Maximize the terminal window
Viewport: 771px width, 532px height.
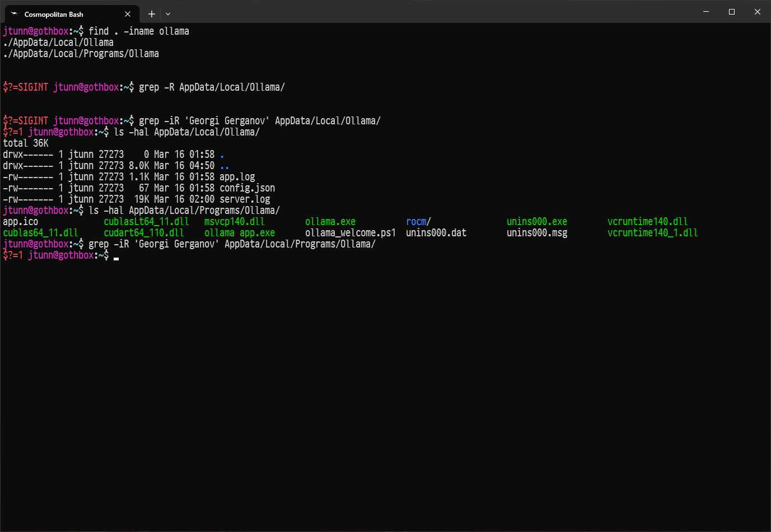point(732,12)
